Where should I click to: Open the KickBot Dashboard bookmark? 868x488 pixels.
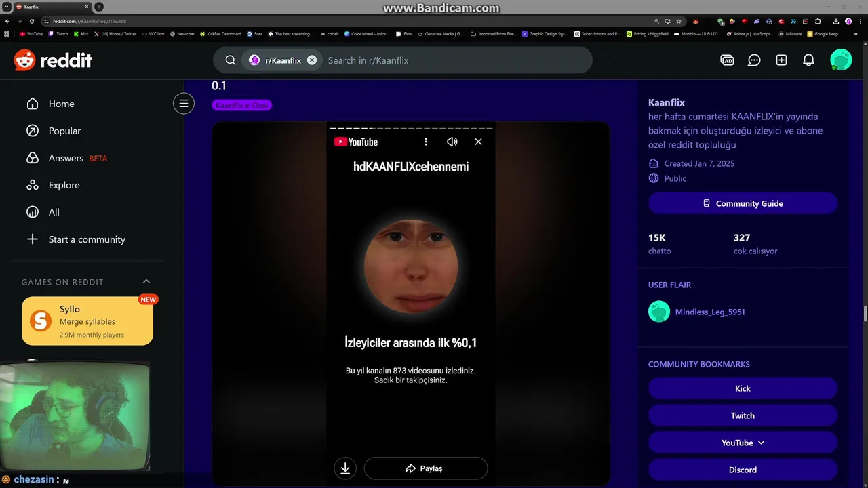[220, 33]
